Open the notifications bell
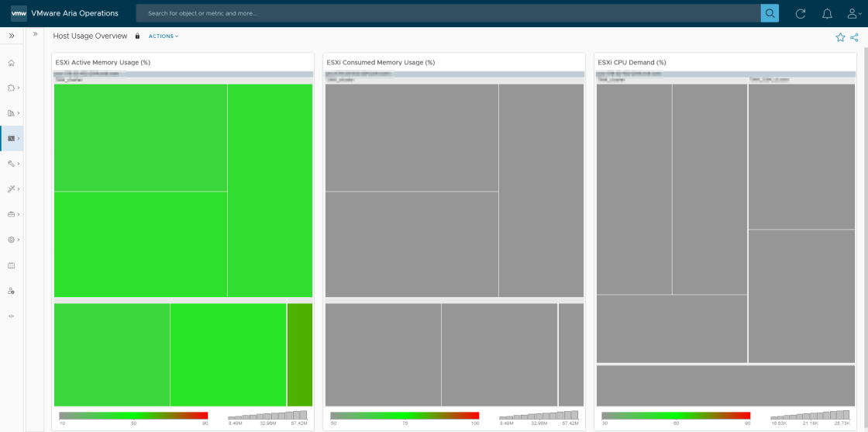 [x=827, y=13]
